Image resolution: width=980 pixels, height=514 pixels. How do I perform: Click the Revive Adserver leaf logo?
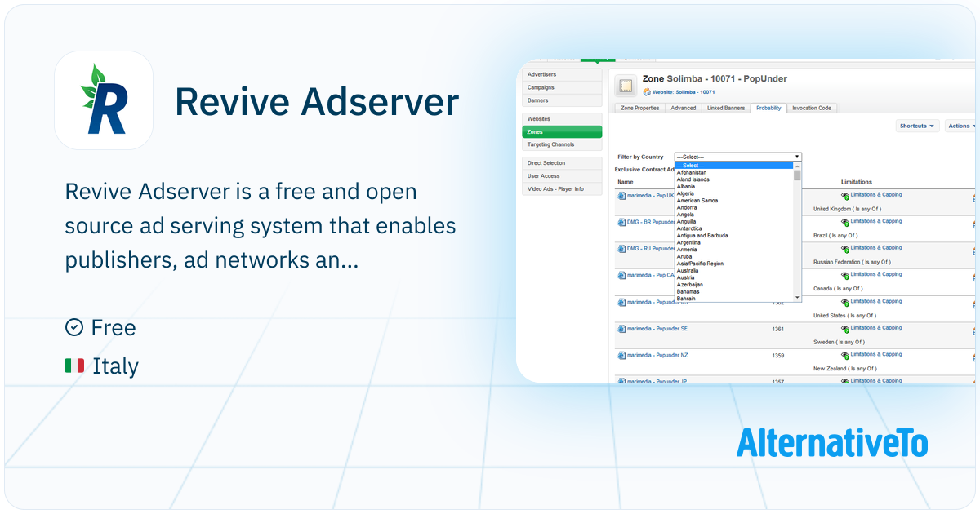[x=104, y=100]
